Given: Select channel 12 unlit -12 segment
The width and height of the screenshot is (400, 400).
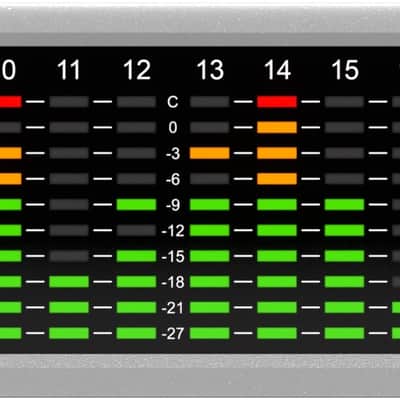Looking at the screenshot, I should click(136, 230).
